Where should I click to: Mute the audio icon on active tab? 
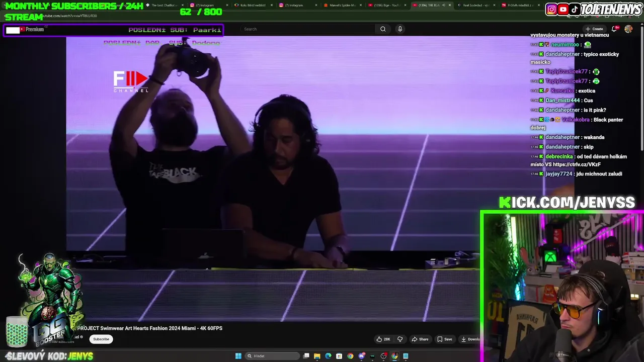(x=443, y=5)
